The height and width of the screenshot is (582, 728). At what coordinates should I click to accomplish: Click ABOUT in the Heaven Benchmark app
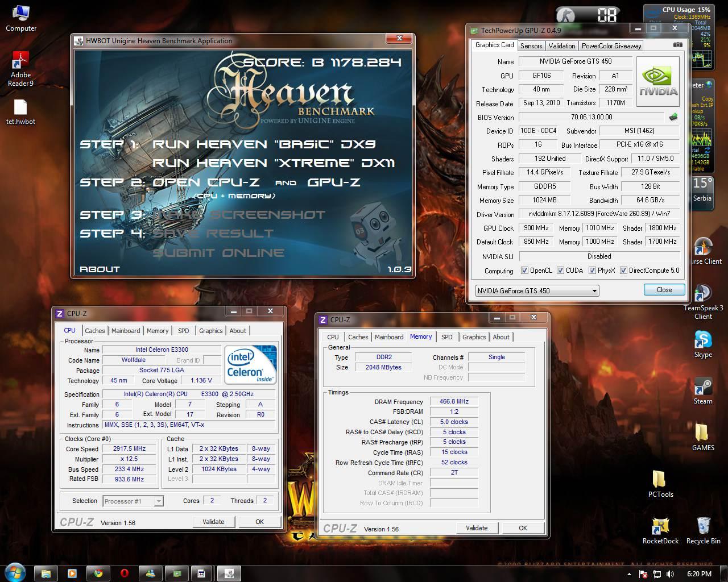click(x=100, y=269)
